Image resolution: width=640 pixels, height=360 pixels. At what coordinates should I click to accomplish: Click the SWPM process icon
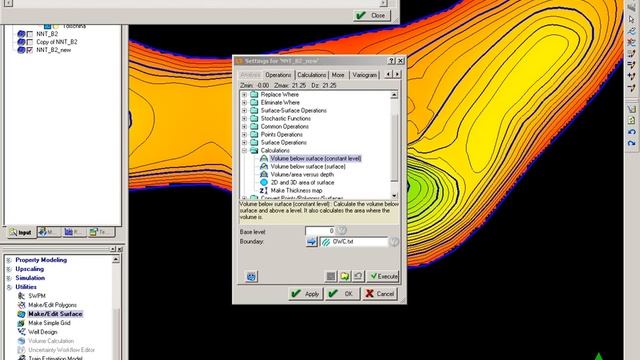21,296
